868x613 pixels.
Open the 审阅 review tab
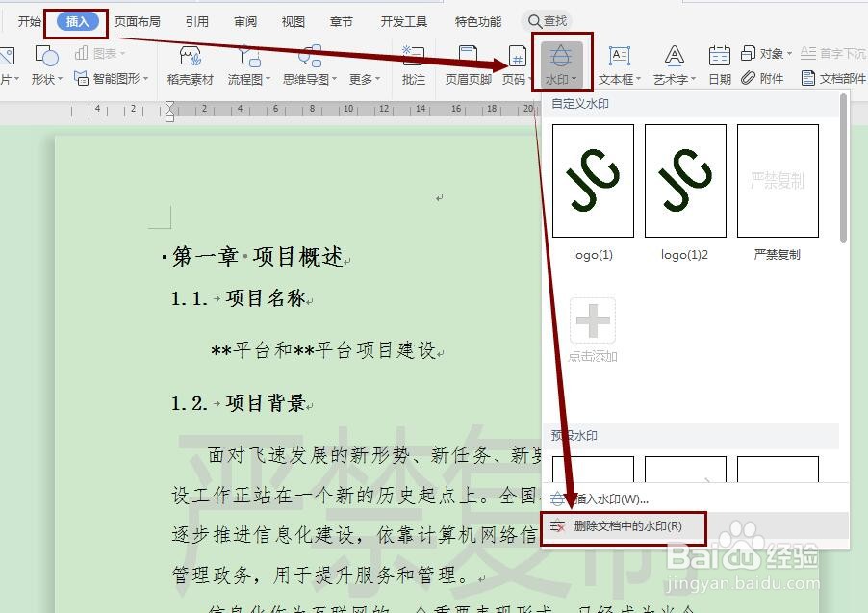[243, 19]
